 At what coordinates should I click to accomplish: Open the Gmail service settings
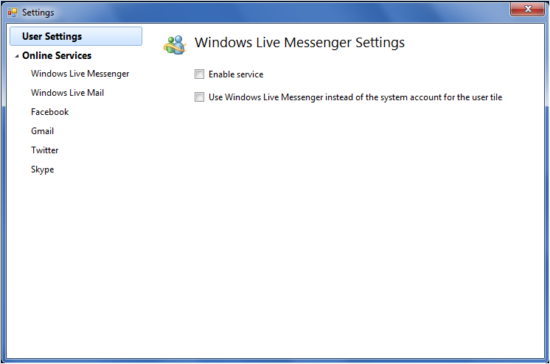[x=42, y=131]
